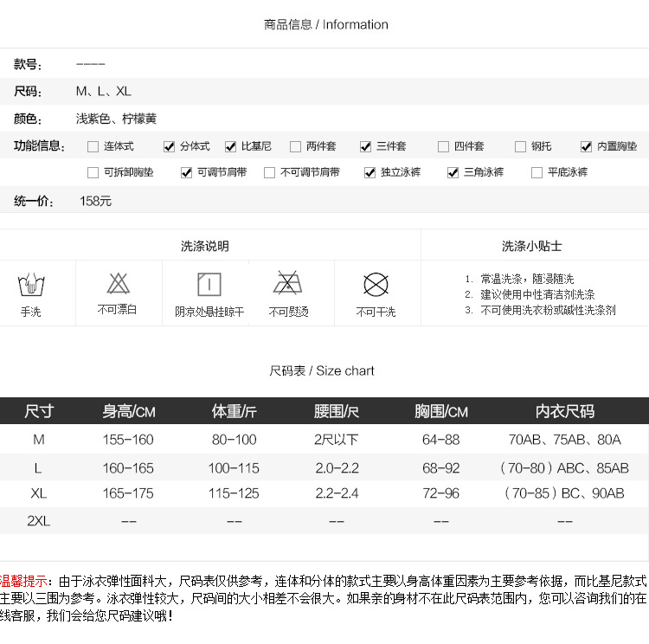Click waist cell 2.0-2.2
This screenshot has width=649, height=644.
[x=337, y=468]
